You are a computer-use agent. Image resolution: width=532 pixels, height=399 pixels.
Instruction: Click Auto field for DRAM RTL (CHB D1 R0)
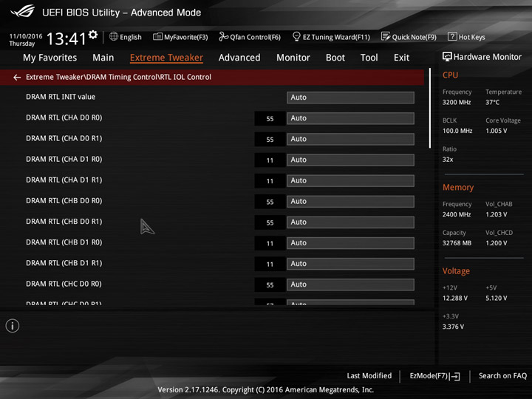[x=350, y=243]
